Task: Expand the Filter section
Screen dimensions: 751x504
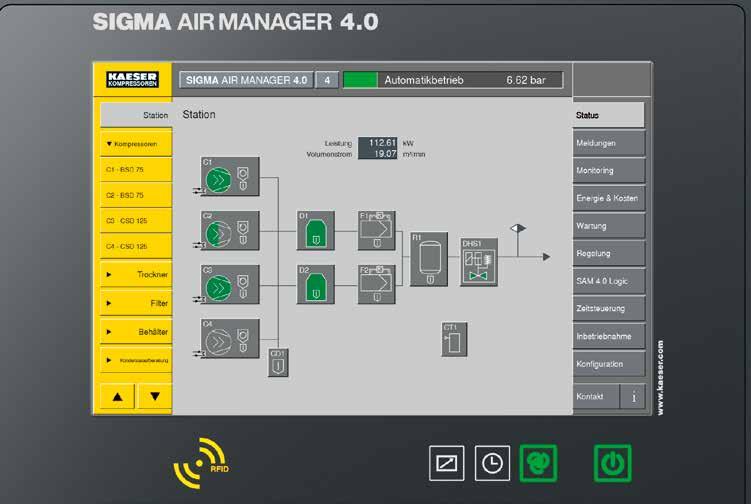Action: click(136, 303)
